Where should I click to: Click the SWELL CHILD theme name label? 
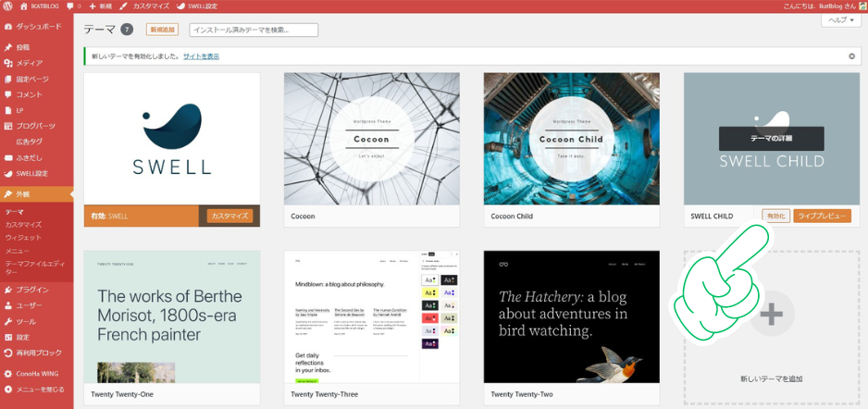712,217
